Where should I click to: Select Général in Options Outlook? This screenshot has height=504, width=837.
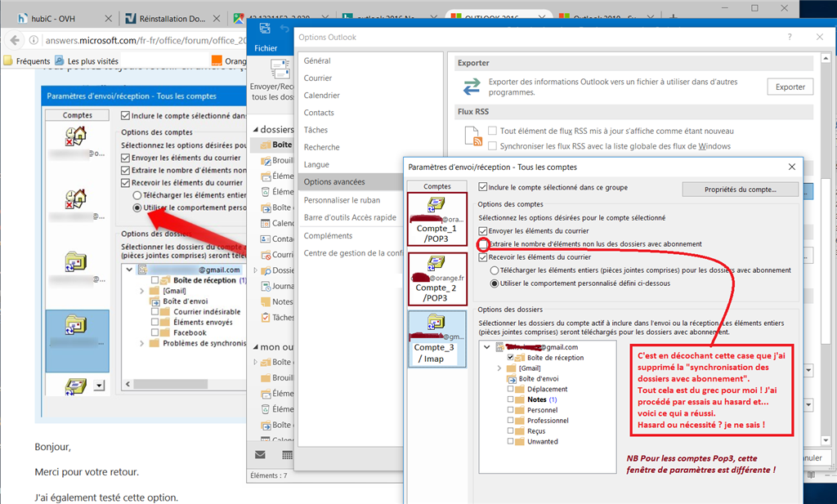point(317,60)
